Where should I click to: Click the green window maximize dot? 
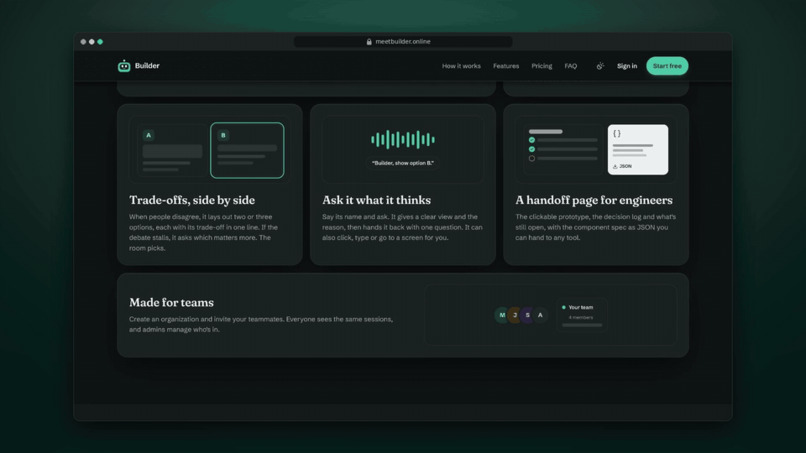[100, 42]
